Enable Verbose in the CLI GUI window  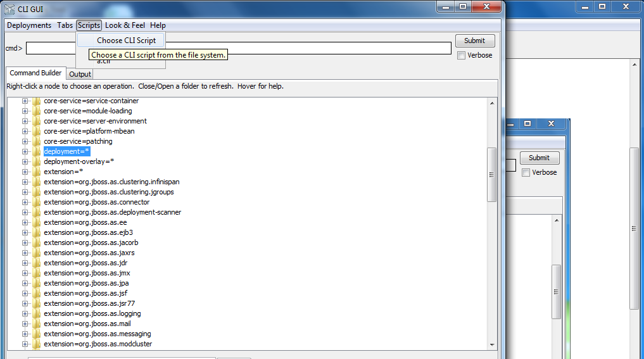click(461, 56)
